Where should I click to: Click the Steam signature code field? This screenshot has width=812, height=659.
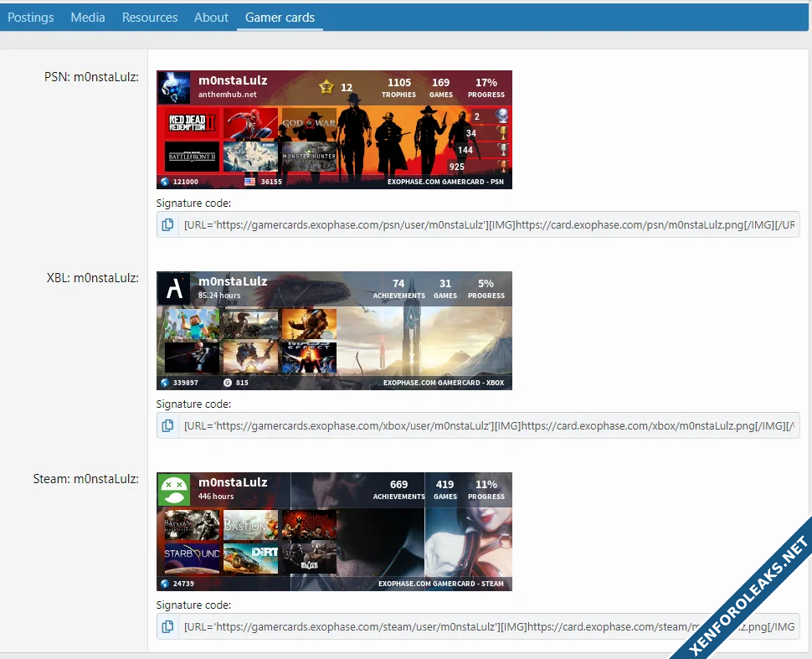[x=490, y=626]
